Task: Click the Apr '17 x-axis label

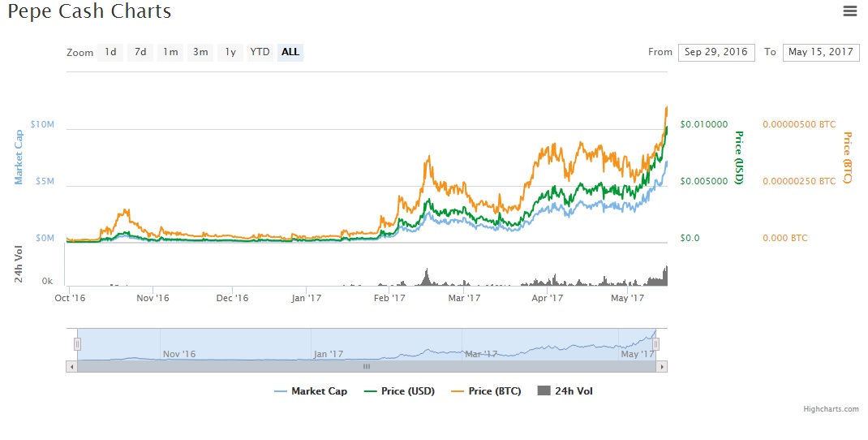Action: click(547, 298)
